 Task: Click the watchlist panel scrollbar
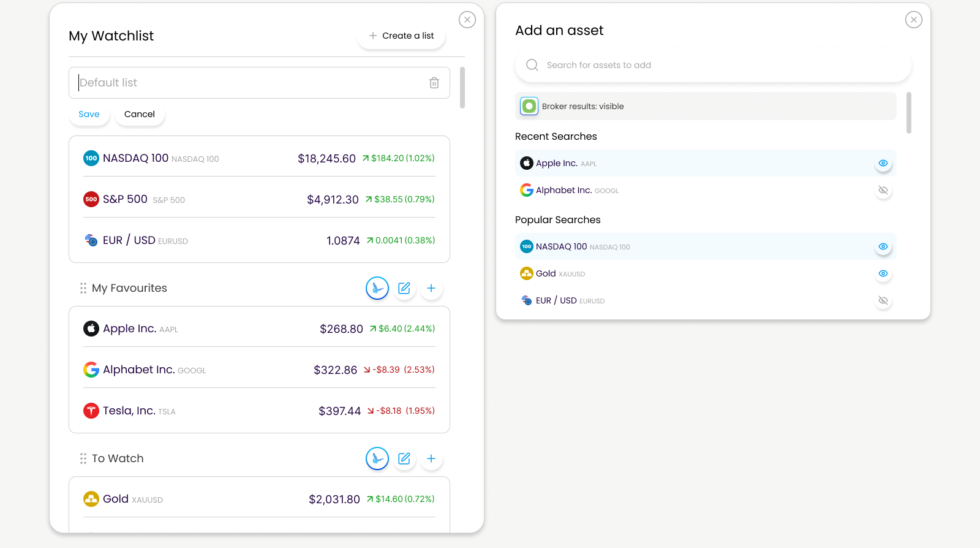click(x=462, y=88)
